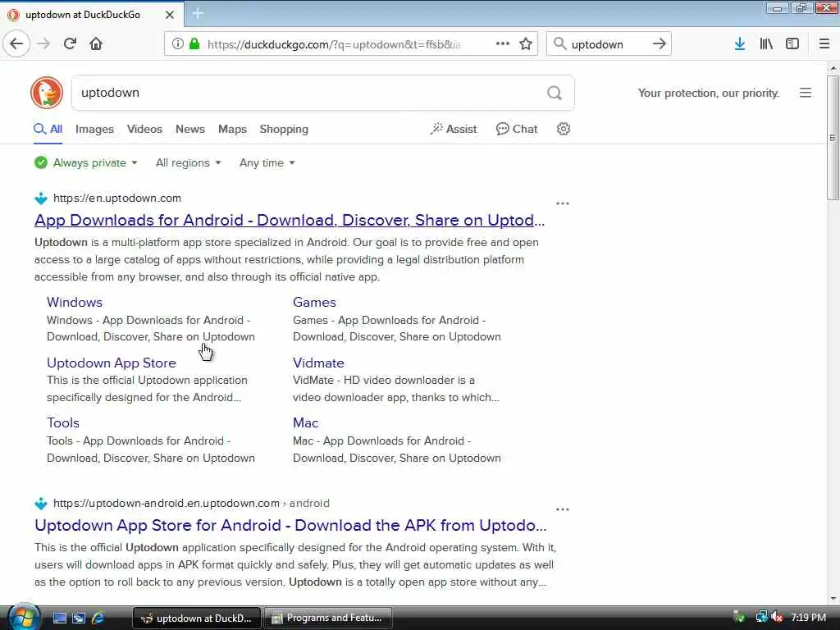Open the browser home page
The image size is (840, 630).
(96, 43)
